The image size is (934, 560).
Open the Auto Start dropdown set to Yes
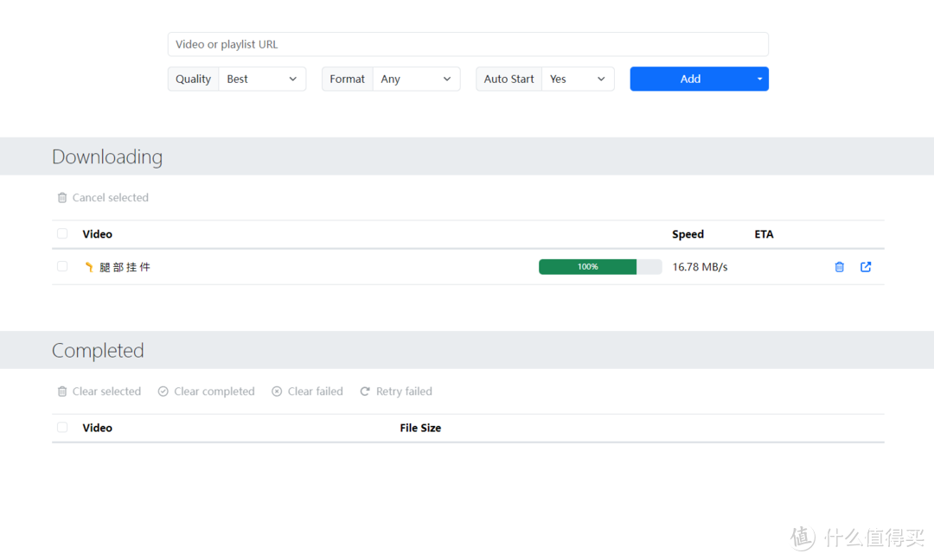pyautogui.click(x=578, y=79)
